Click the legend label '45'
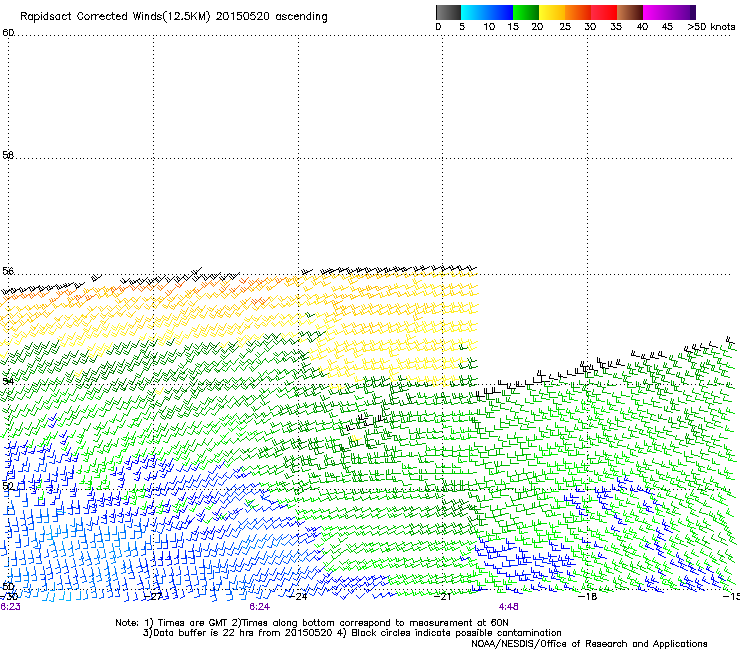 point(667,27)
